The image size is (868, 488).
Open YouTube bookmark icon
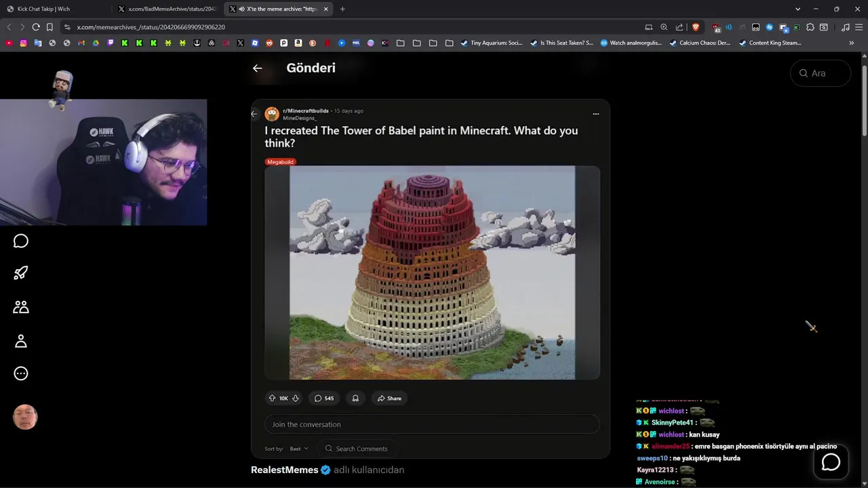click(9, 43)
